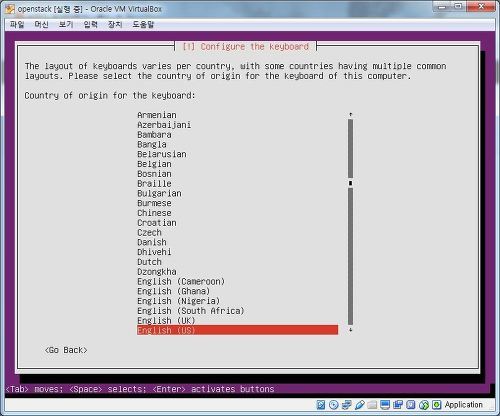
Task: Select Belgian keyboard
Action: [x=154, y=164]
